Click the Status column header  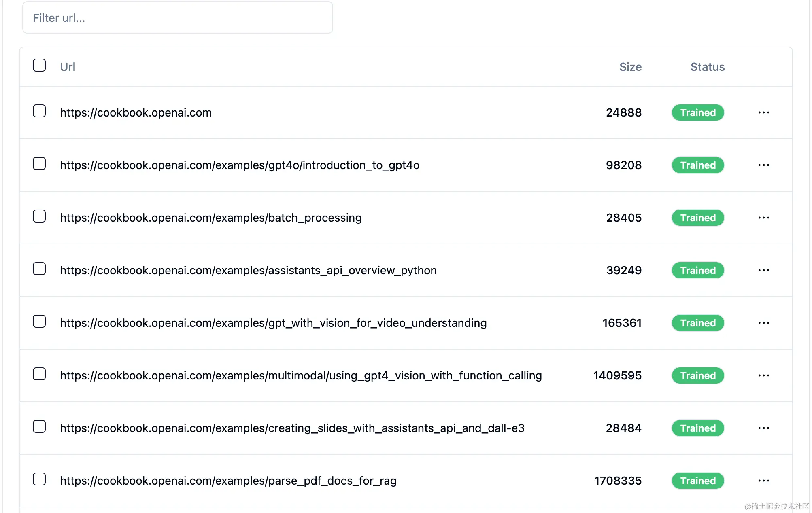point(707,67)
